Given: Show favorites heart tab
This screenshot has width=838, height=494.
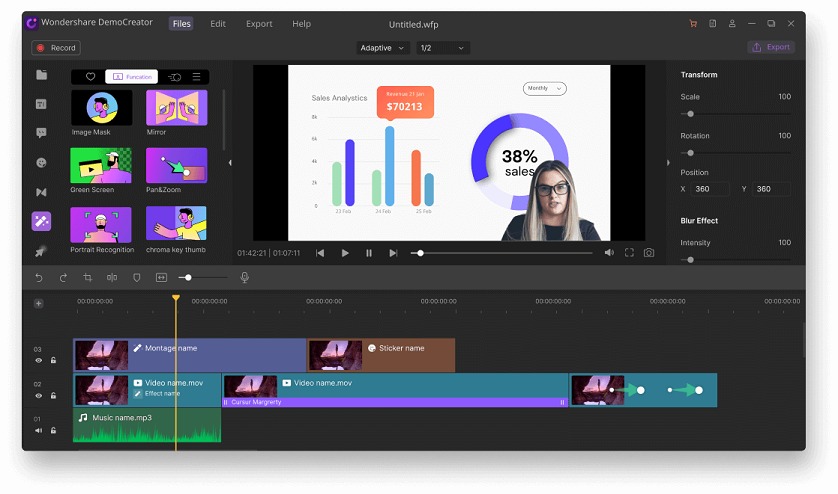Looking at the screenshot, I should click(90, 76).
